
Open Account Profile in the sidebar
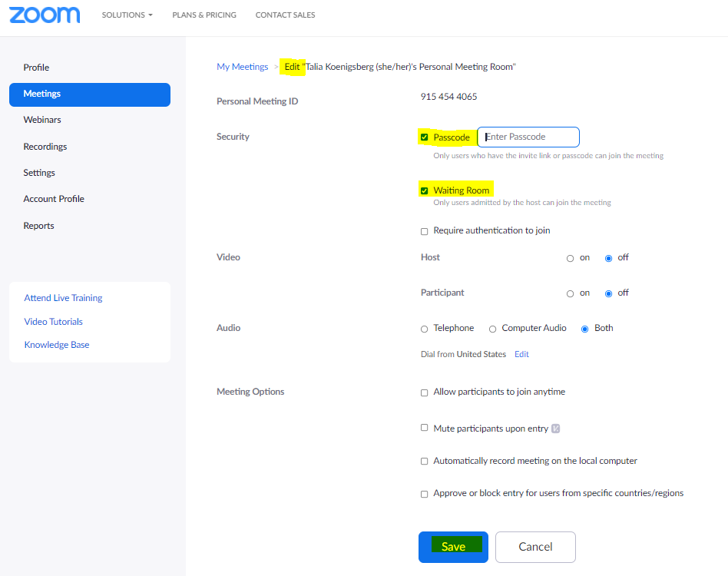(x=54, y=199)
